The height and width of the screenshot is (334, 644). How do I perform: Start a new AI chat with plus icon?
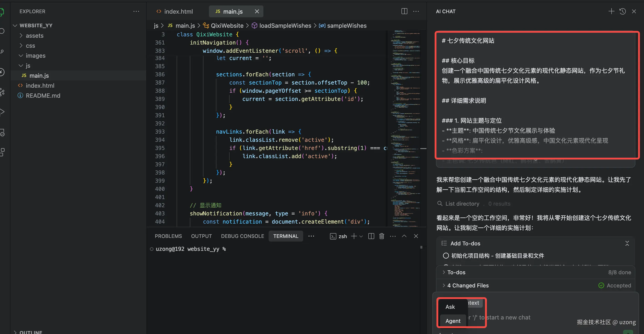[611, 11]
